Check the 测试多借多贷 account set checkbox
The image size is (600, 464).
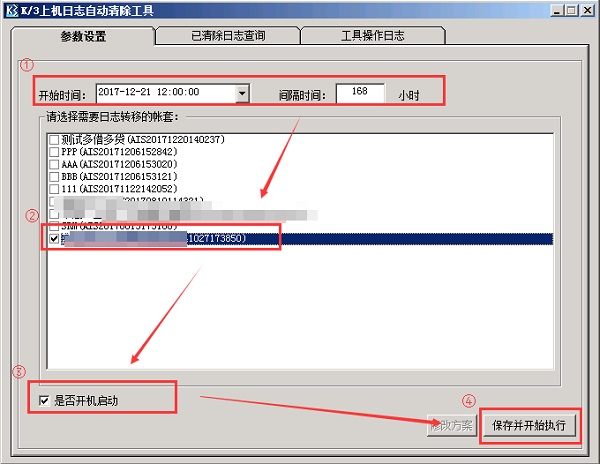click(54, 139)
